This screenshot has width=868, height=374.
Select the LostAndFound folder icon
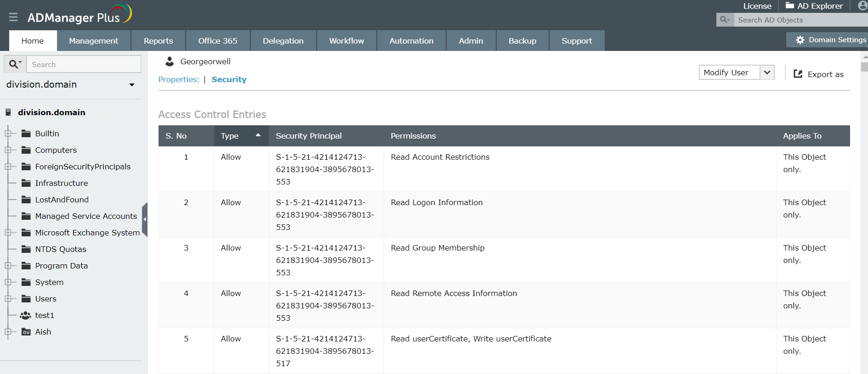pyautogui.click(x=26, y=200)
